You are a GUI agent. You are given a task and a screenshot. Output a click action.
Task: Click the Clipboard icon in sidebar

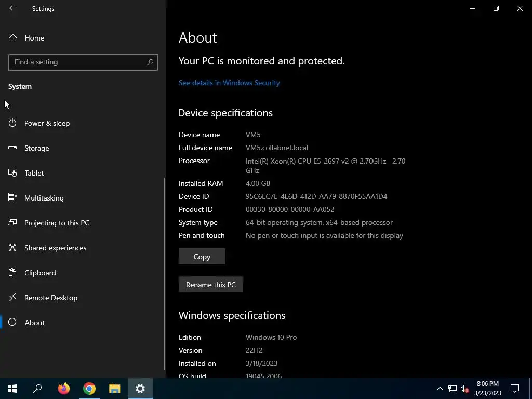12,272
